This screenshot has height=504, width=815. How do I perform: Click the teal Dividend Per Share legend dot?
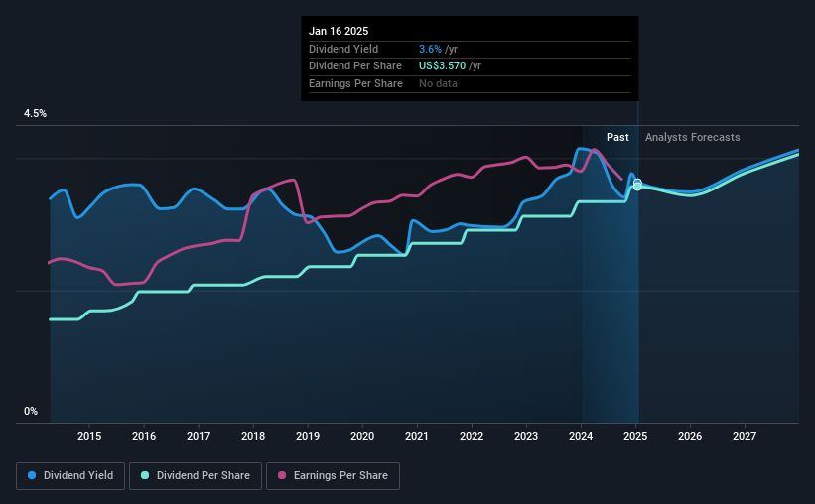[x=145, y=475]
